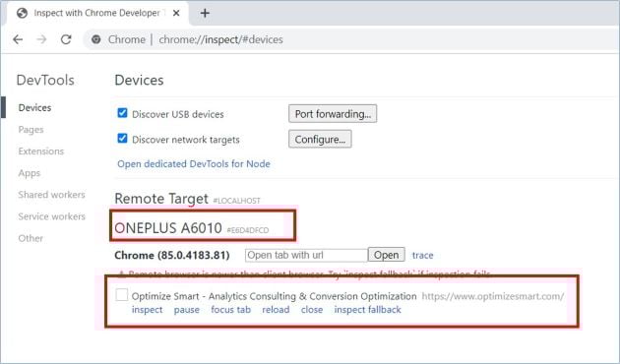Screen dimensions: 620x364
Task: Open dedicated DevTools for Node link
Action: (194, 164)
